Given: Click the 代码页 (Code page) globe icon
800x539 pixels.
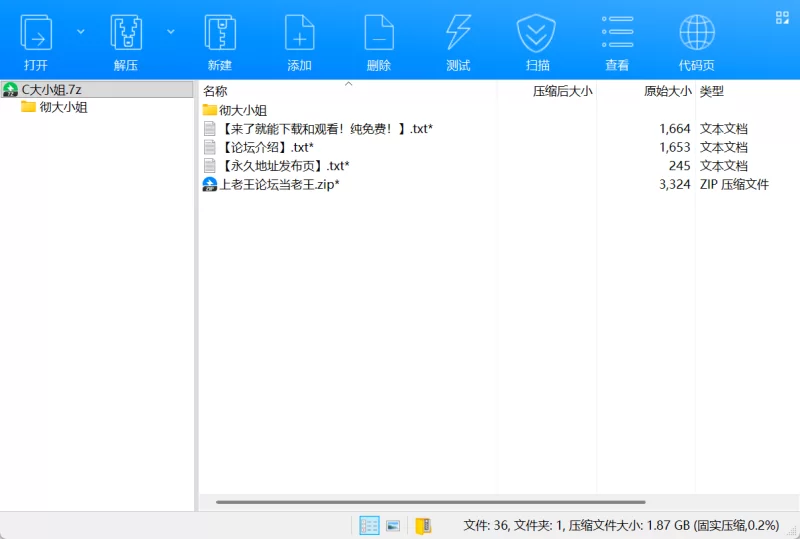Looking at the screenshot, I should [x=697, y=33].
